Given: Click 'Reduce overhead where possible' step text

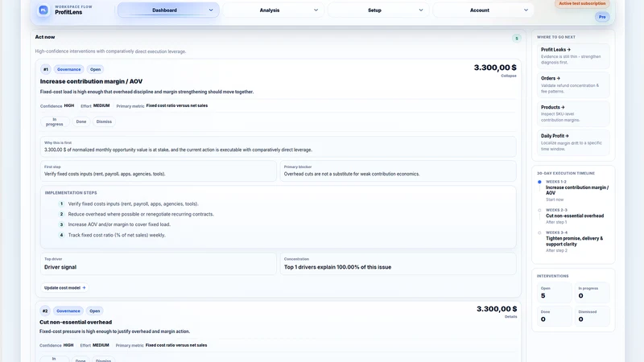Looking at the screenshot, I should pos(141,214).
